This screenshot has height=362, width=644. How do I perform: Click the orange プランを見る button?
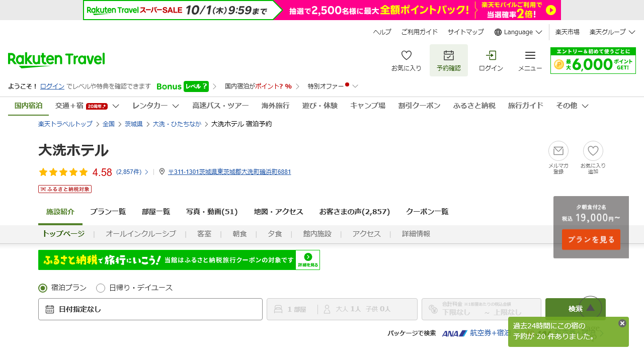tap(591, 239)
